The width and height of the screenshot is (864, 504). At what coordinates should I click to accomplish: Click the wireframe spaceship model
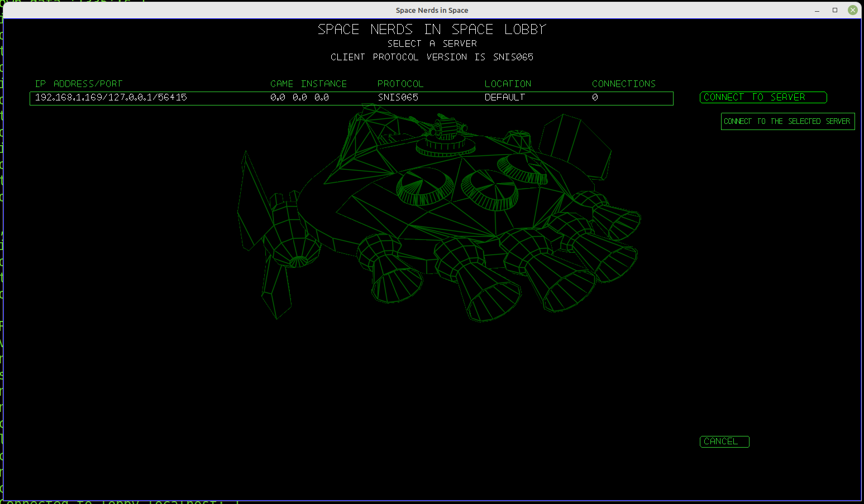[438, 213]
